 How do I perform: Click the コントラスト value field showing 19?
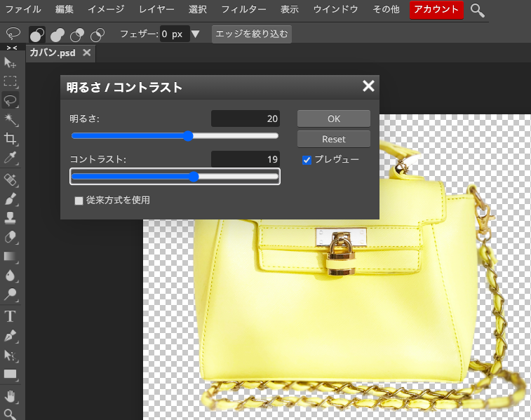click(246, 159)
